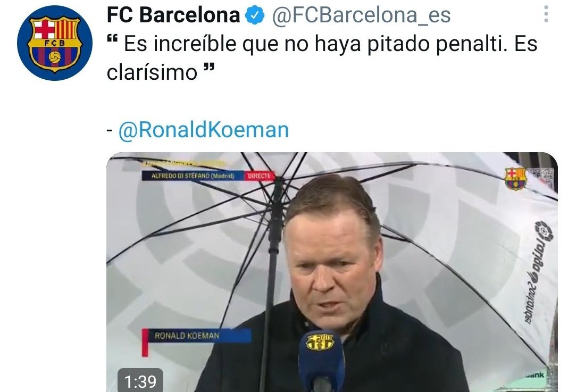
Task: Click the Barça logo on the microphone
Action: [x=320, y=342]
